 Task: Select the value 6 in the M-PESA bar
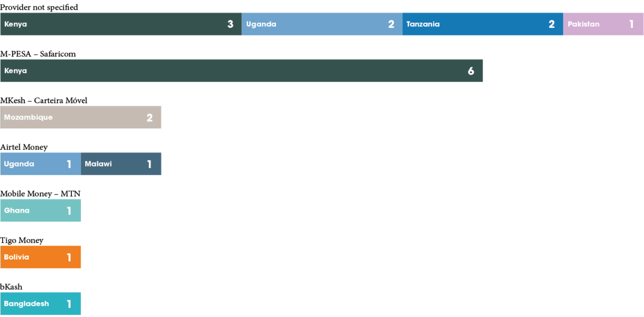click(x=471, y=71)
